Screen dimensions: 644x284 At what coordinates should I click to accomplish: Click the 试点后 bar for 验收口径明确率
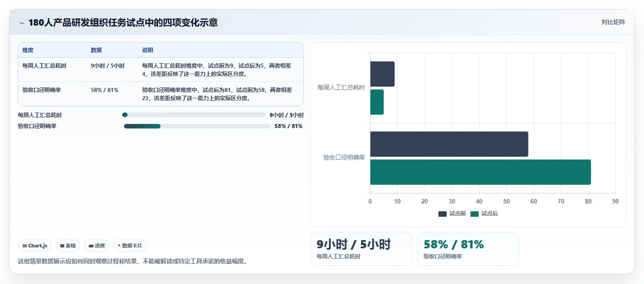click(x=481, y=172)
